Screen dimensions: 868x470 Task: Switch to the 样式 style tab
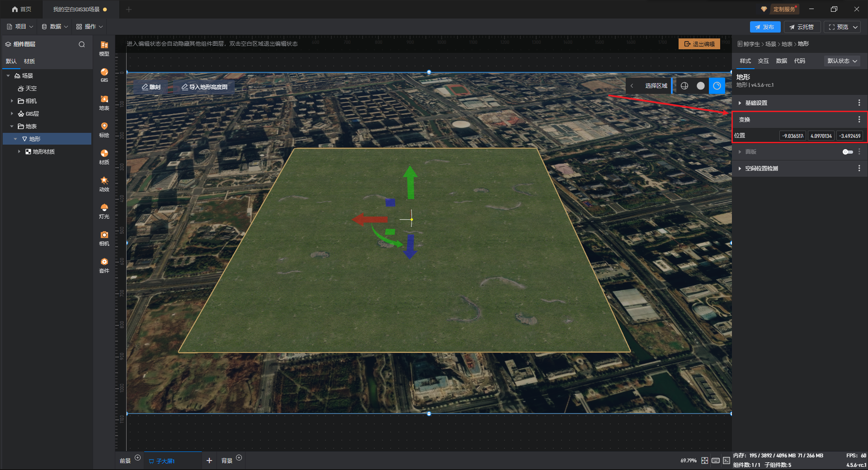(x=745, y=61)
